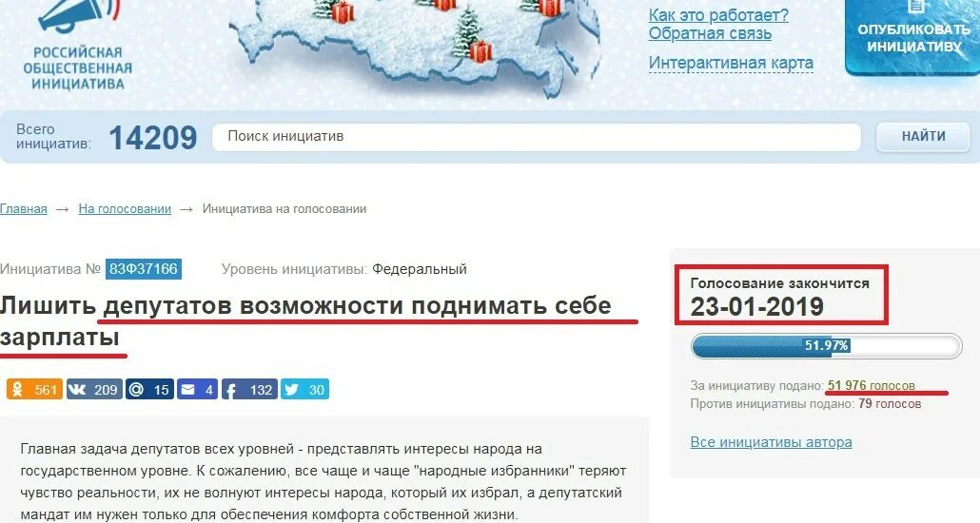
Task: Open the 'Как это работает?' link
Action: click(718, 15)
